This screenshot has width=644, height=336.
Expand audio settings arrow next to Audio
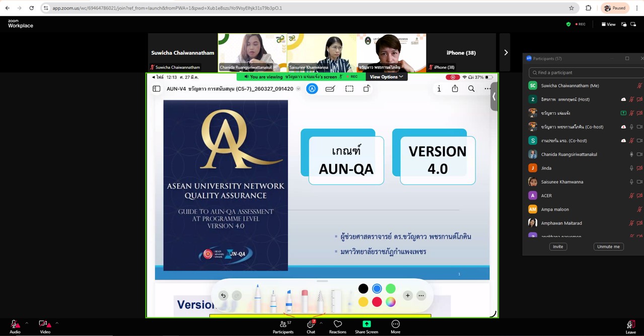tap(27, 323)
